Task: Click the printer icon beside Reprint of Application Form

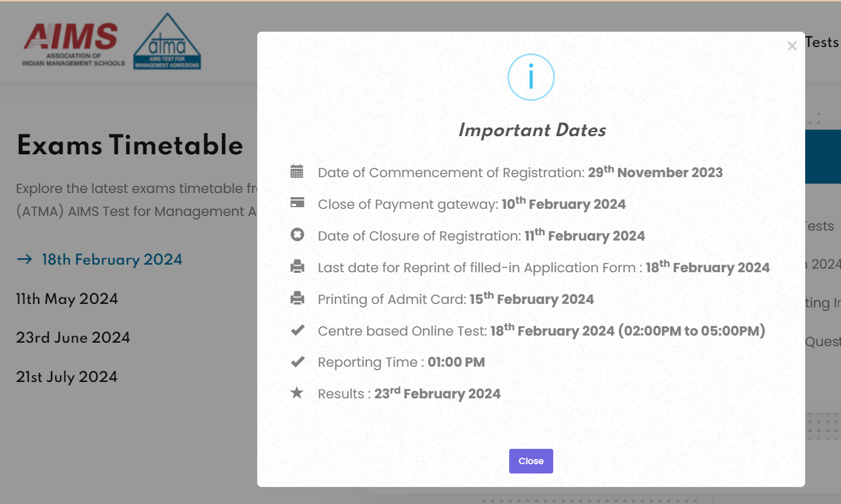Action: pos(297,266)
